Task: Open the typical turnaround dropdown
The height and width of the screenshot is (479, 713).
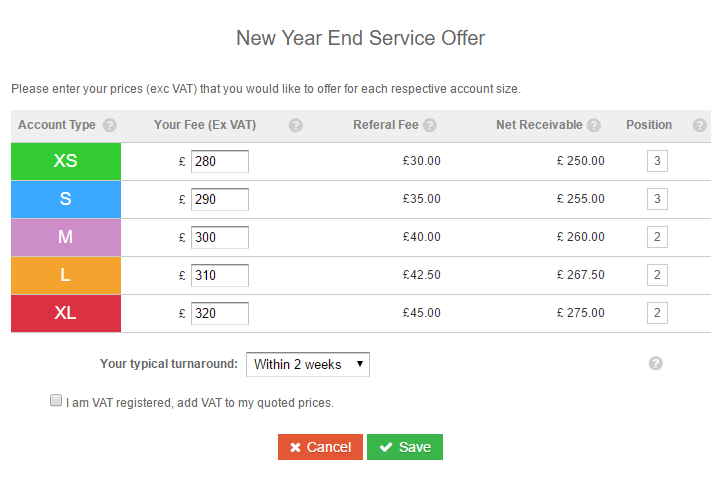Action: point(308,365)
